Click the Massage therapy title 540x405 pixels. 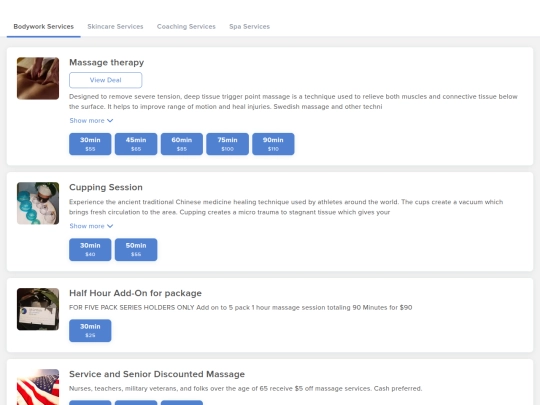tap(106, 62)
